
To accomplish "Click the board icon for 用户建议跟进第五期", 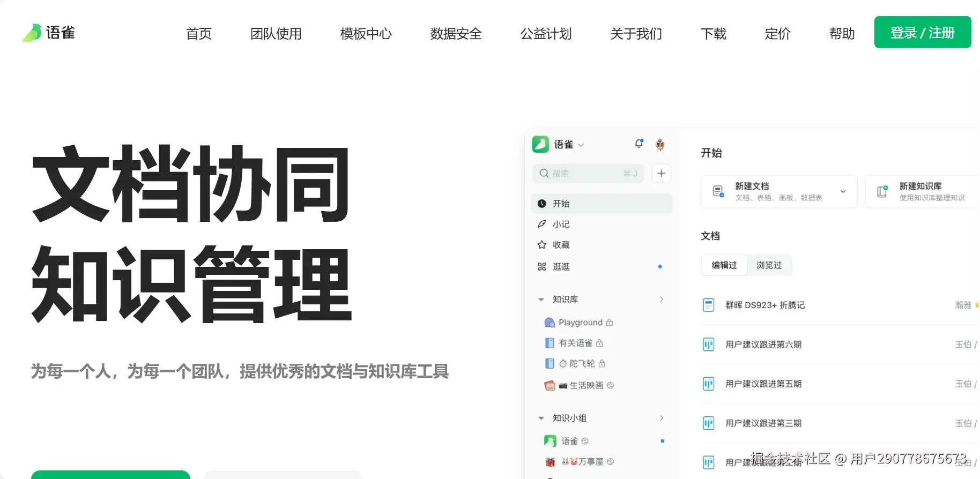I will click(x=709, y=384).
